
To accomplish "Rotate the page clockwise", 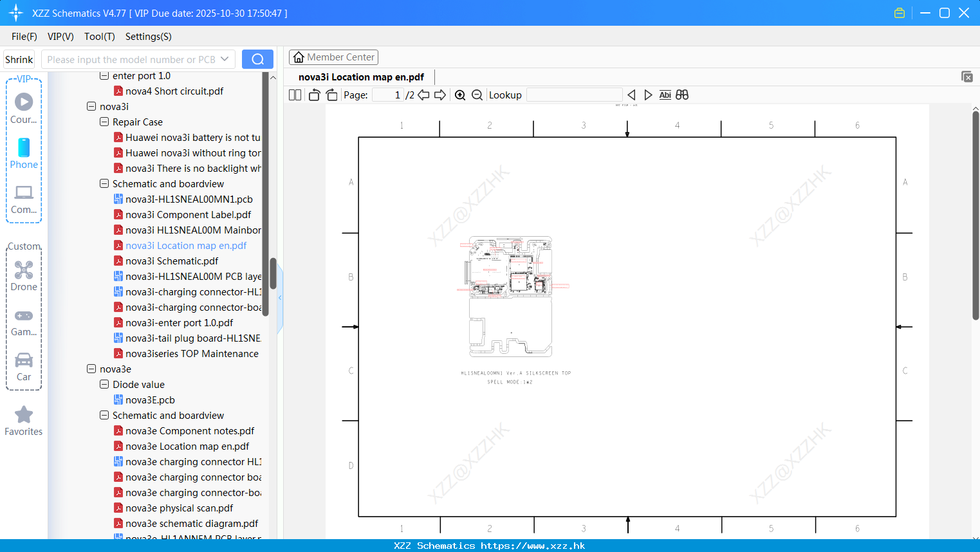I will (x=331, y=95).
